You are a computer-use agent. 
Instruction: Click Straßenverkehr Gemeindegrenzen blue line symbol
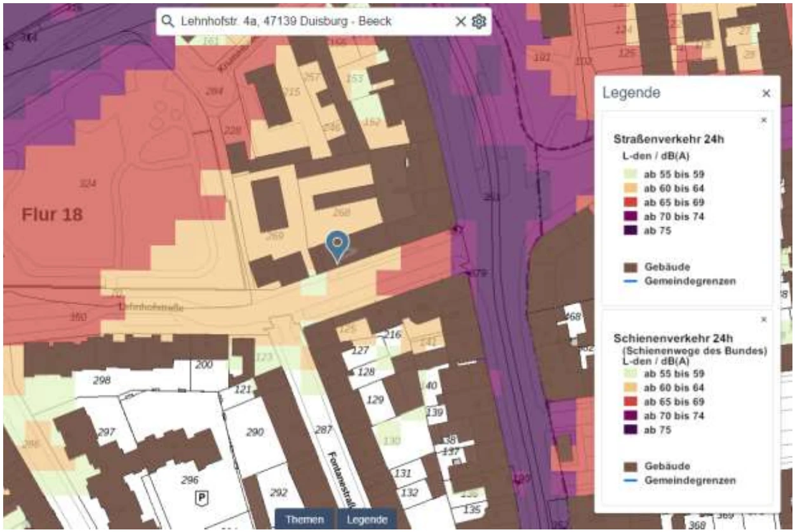coord(630,281)
